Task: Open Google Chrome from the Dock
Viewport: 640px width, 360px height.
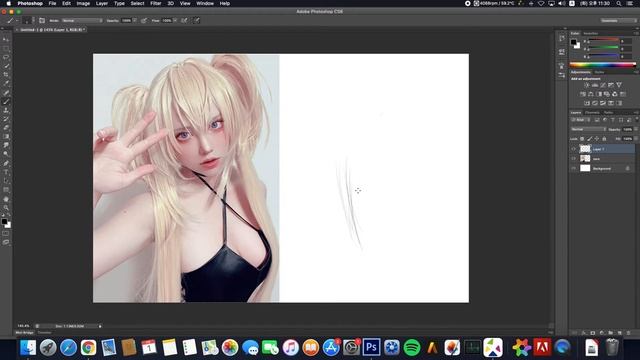Action: coord(88,347)
